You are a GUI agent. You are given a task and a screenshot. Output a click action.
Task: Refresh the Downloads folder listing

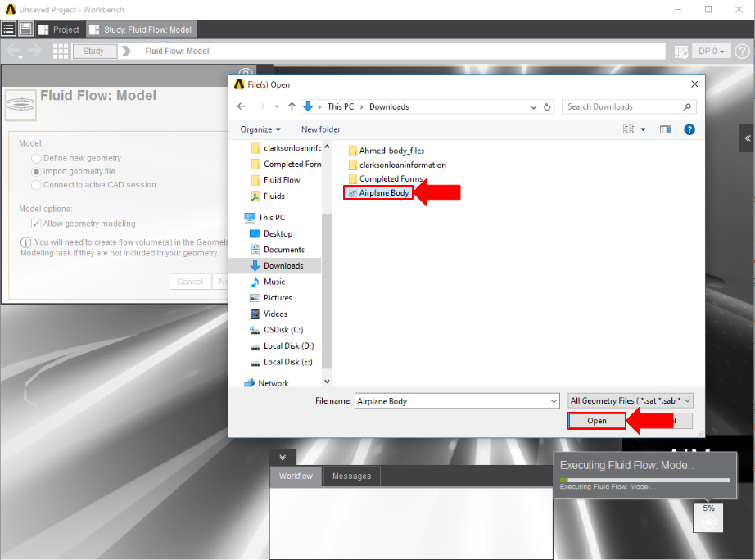pyautogui.click(x=547, y=107)
